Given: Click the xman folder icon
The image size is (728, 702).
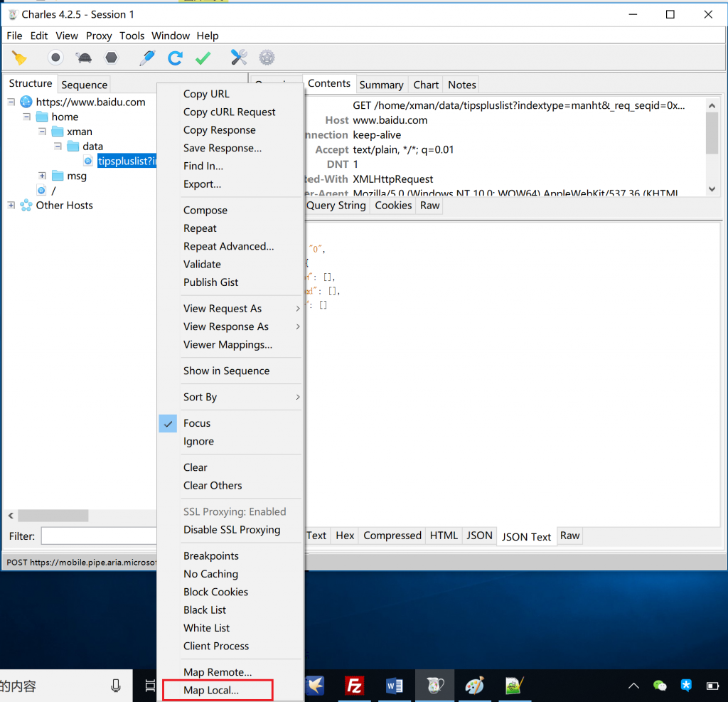Looking at the screenshot, I should point(58,132).
